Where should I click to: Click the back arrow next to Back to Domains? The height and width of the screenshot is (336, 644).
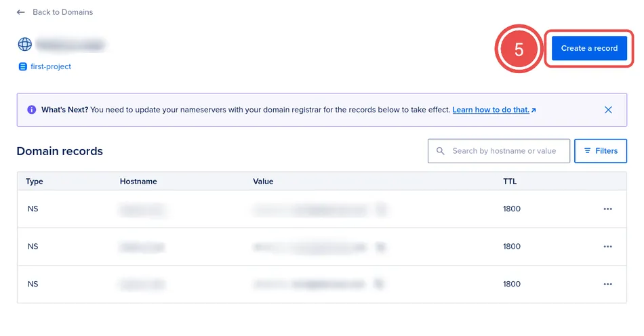[x=21, y=12]
